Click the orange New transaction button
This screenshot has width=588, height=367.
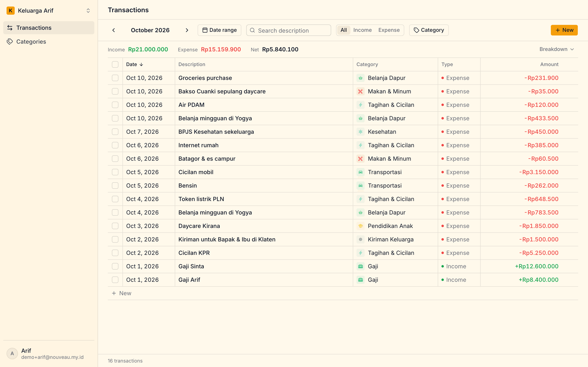(564, 30)
